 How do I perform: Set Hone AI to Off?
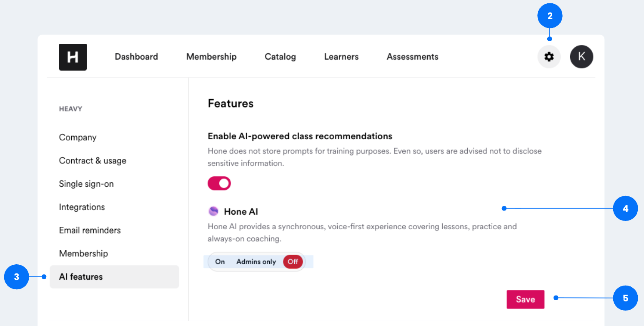pos(293,262)
